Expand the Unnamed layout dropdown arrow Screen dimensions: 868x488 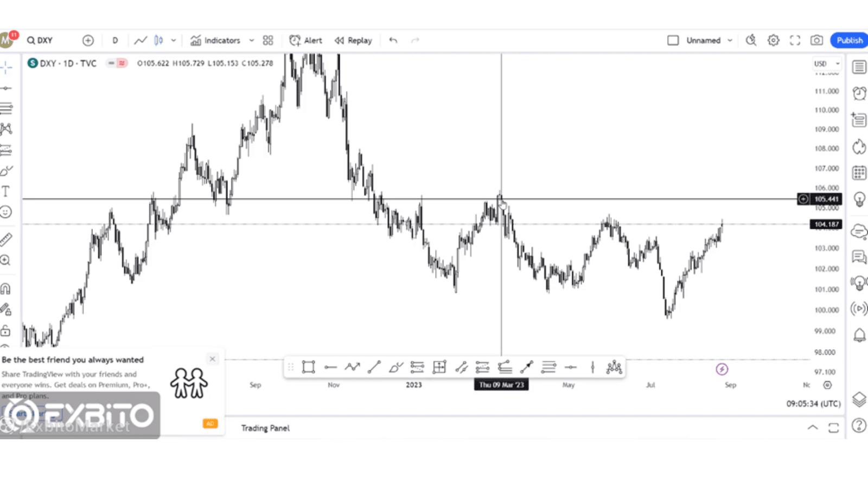point(730,41)
